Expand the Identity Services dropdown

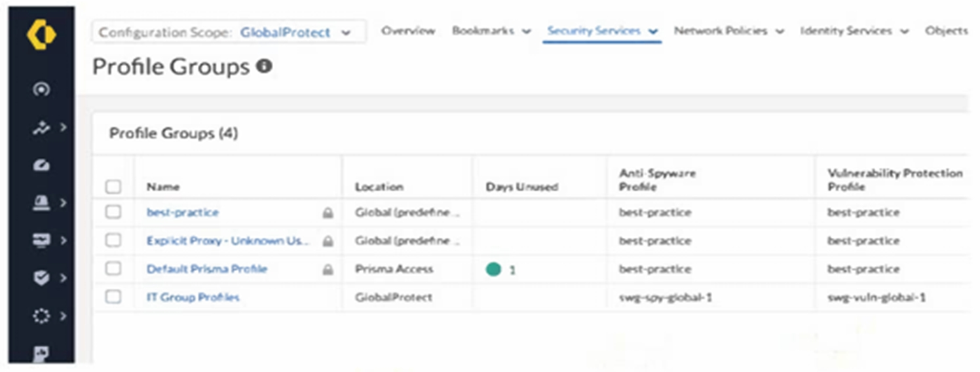(854, 31)
